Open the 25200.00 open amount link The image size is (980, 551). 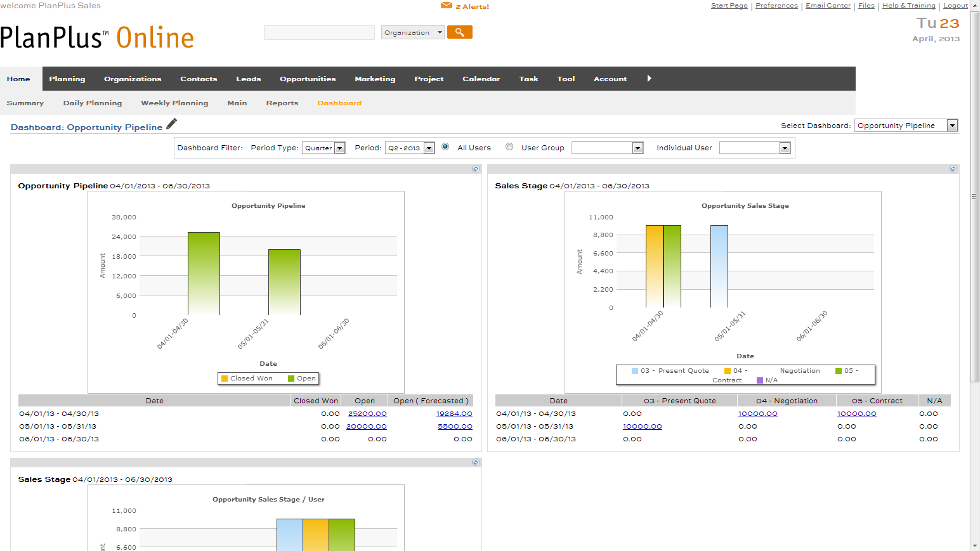pos(367,413)
